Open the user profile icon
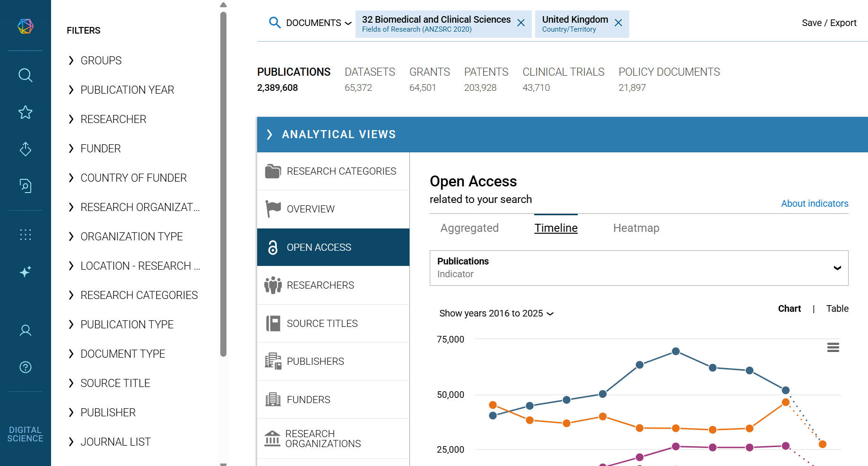868x466 pixels. click(26, 330)
